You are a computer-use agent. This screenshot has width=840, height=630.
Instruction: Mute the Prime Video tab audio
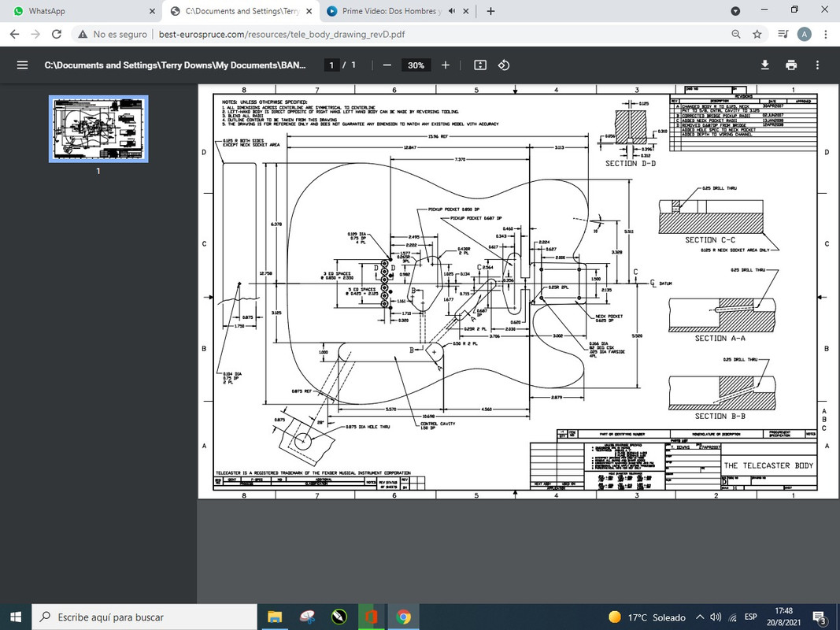pos(452,11)
